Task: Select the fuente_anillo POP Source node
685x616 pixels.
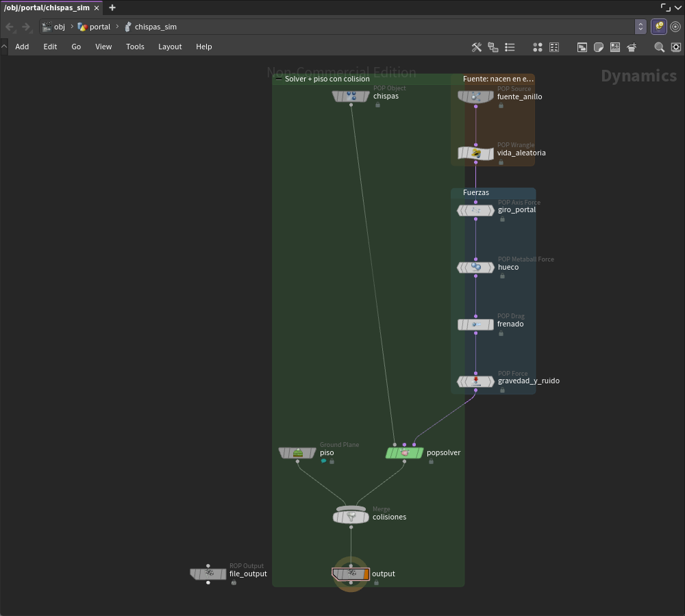Action: [x=476, y=97]
